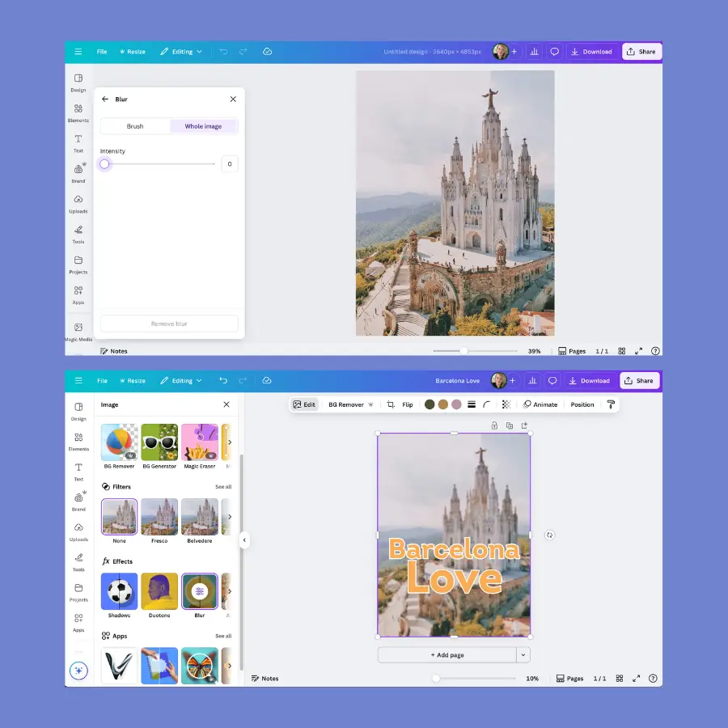
Task: Open hamburger menu in top window
Action: pos(78,52)
